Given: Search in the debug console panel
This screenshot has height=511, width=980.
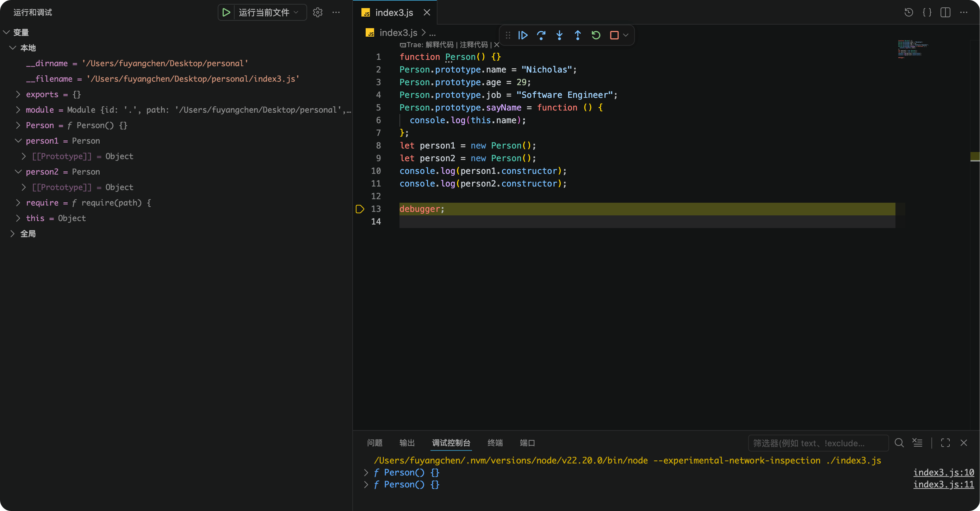Looking at the screenshot, I should coord(899,443).
